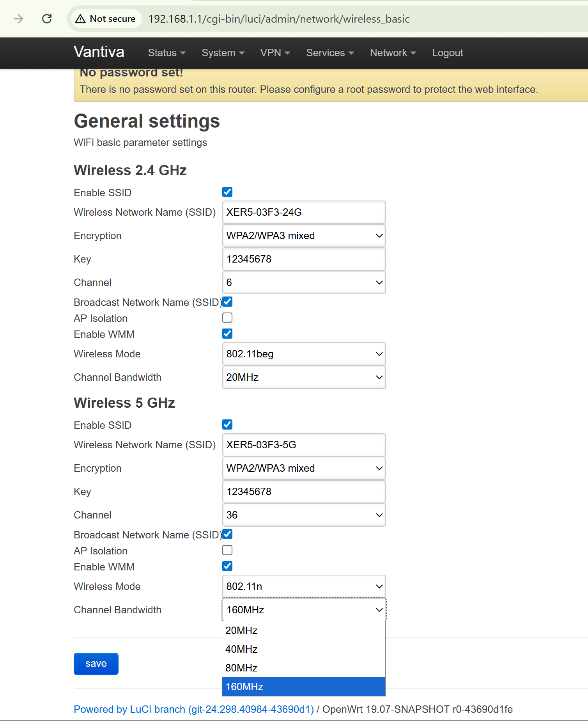Image resolution: width=588 pixels, height=721 pixels.
Task: Open the Powered by LuCI branch link
Action: pos(194,709)
